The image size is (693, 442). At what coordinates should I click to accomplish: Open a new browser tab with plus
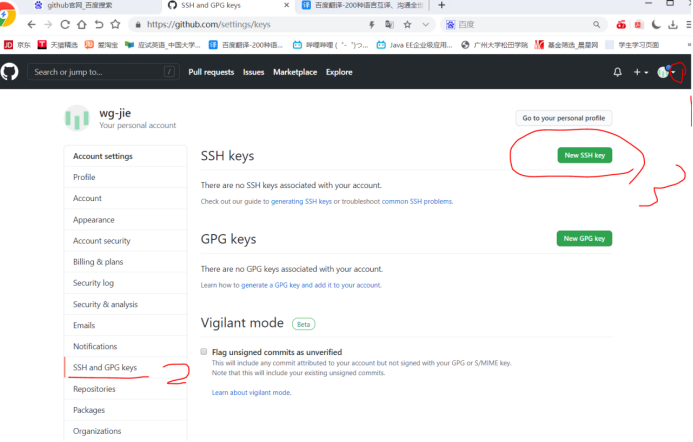click(441, 5)
